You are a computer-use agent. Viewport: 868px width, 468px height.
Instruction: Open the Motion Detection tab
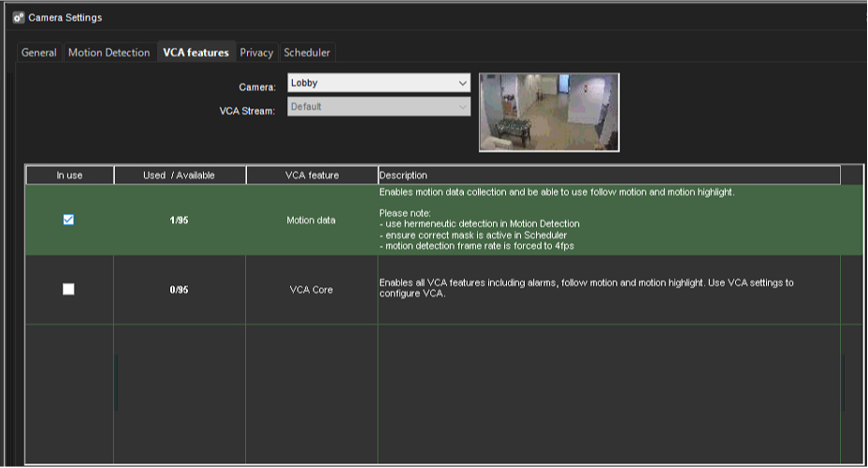pyautogui.click(x=108, y=53)
